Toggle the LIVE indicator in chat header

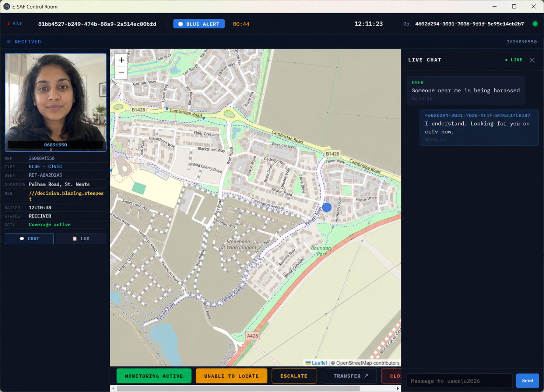click(513, 60)
